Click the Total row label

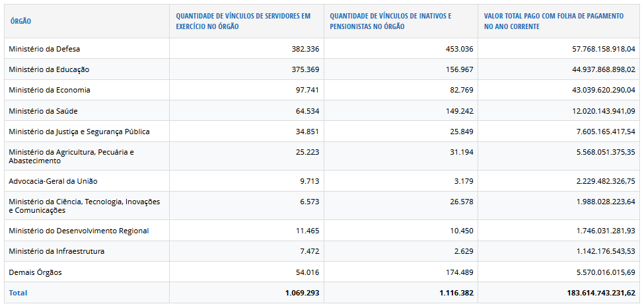click(18, 293)
